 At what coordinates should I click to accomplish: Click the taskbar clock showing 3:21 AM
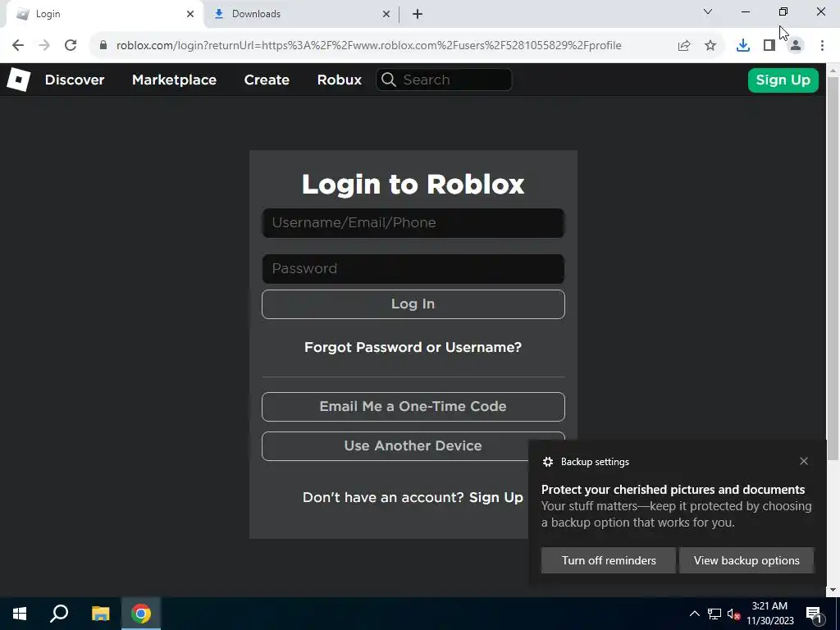769,614
